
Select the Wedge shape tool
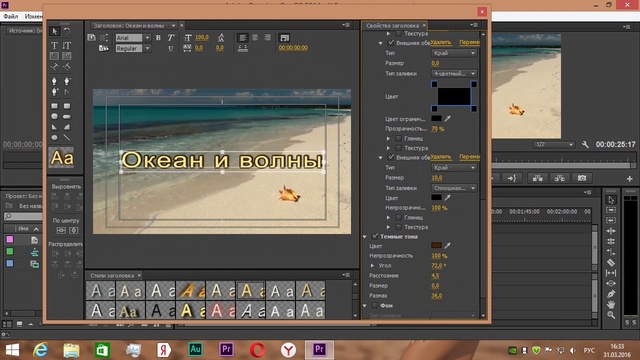click(x=54, y=127)
